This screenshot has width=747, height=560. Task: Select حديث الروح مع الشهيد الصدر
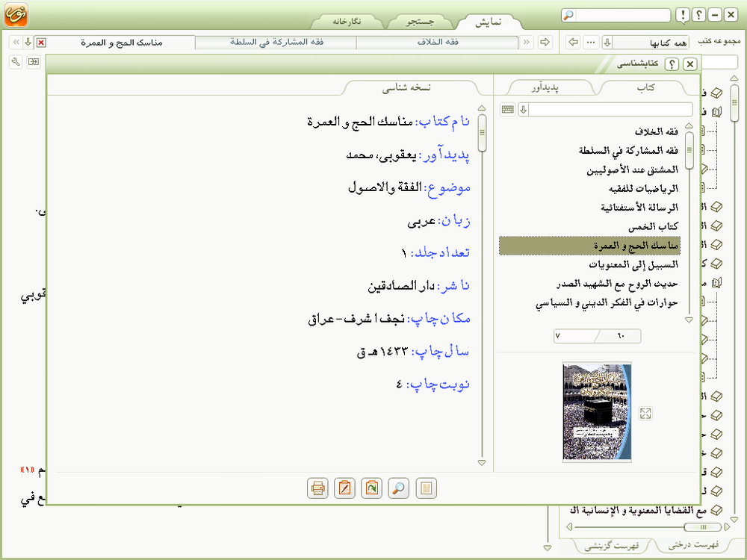point(590,284)
